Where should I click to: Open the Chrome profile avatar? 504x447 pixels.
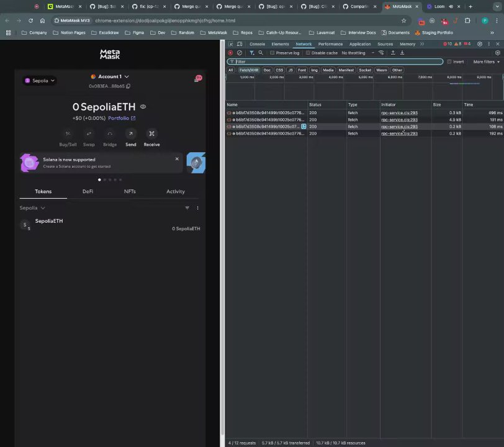485,20
